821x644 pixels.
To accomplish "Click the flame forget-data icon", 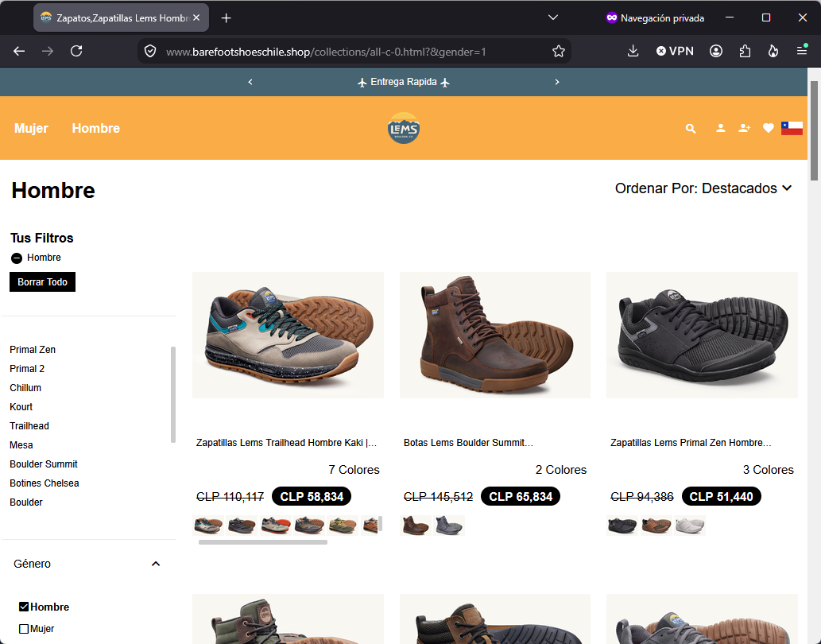I will tap(773, 51).
